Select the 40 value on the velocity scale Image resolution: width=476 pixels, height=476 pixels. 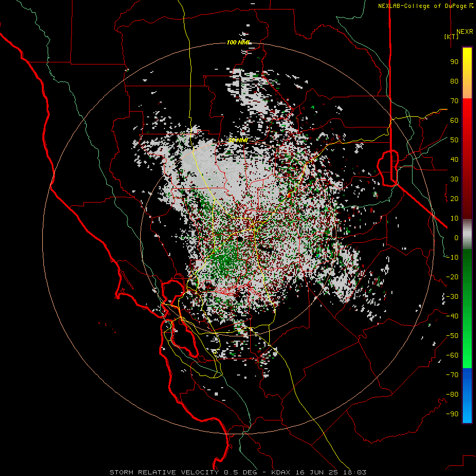pos(454,160)
